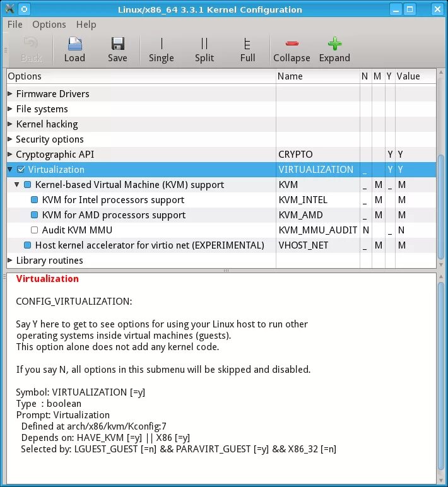This screenshot has height=487, width=448.
Task: Click the CONFIG_VIRTUALIZATION: help text
Action: pyautogui.click(x=74, y=302)
